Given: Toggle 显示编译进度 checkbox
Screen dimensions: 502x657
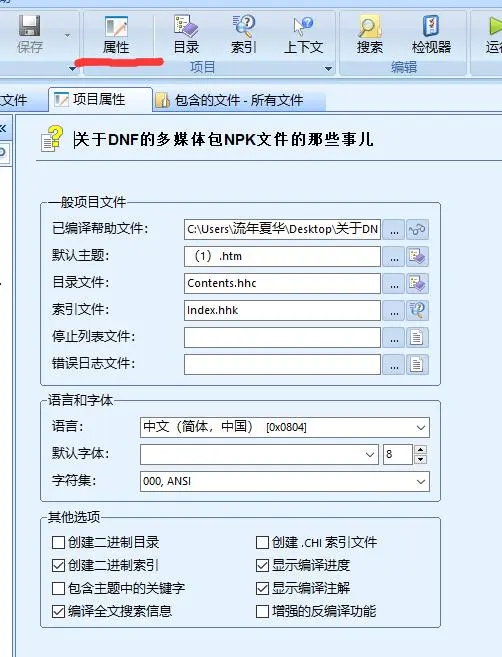Looking at the screenshot, I should coord(262,566).
